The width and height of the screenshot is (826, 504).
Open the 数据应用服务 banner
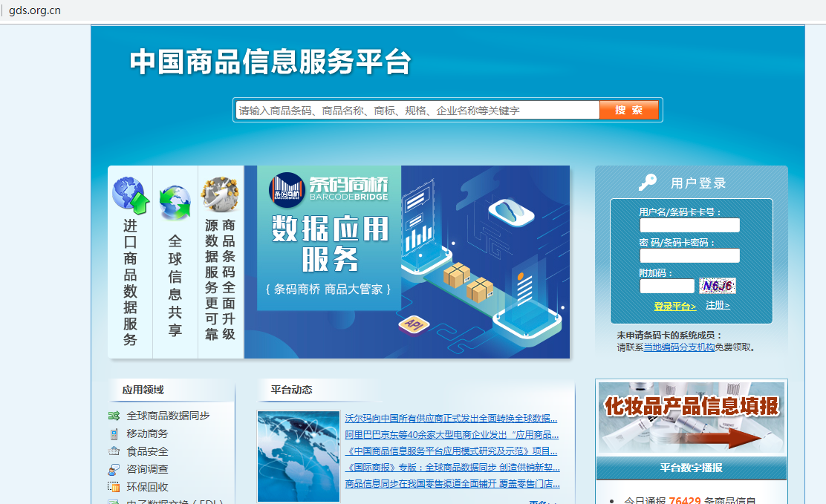(x=406, y=262)
